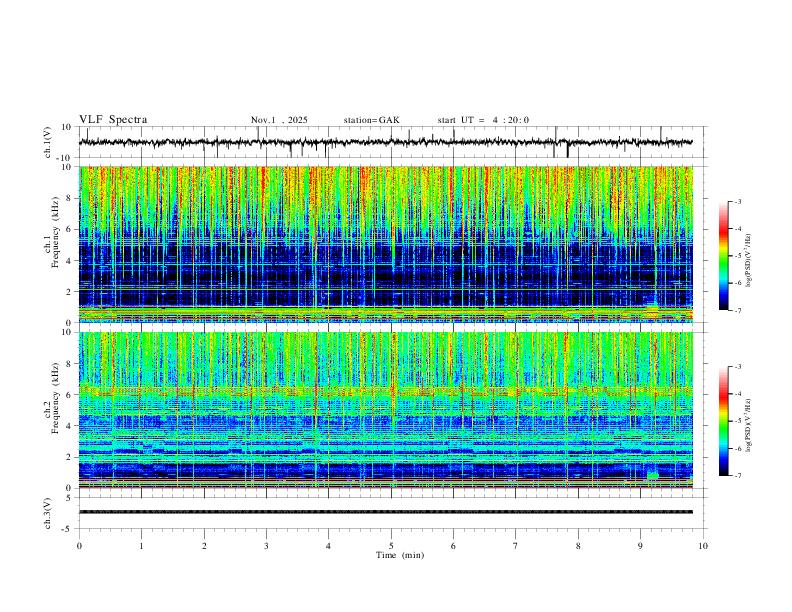
Task: Click the "-3" label on ch.1 color bar
Action: [x=737, y=201]
